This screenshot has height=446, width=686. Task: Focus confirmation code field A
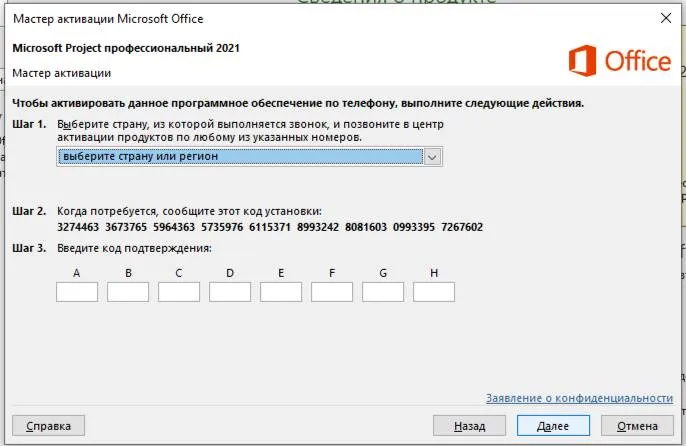click(x=77, y=292)
